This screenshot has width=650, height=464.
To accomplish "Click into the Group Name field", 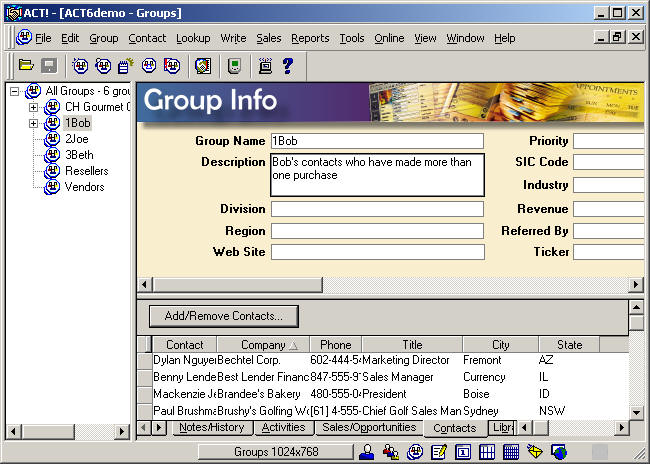I will click(377, 141).
